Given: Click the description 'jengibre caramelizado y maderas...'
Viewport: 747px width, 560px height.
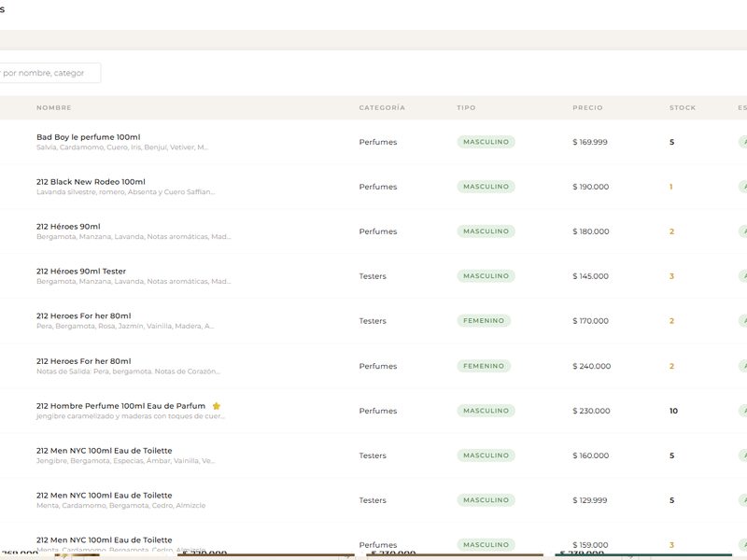Looking at the screenshot, I should tap(131, 416).
